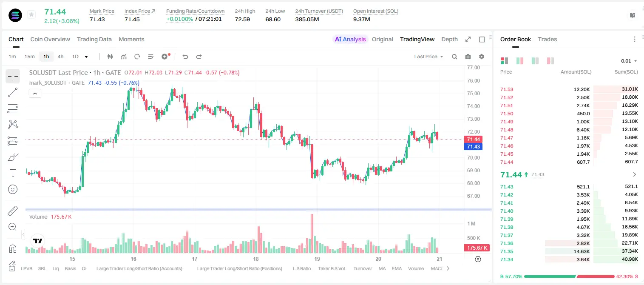Take chart snapshot with camera icon
Image resolution: width=644 pixels, height=285 pixels.
coord(468,57)
